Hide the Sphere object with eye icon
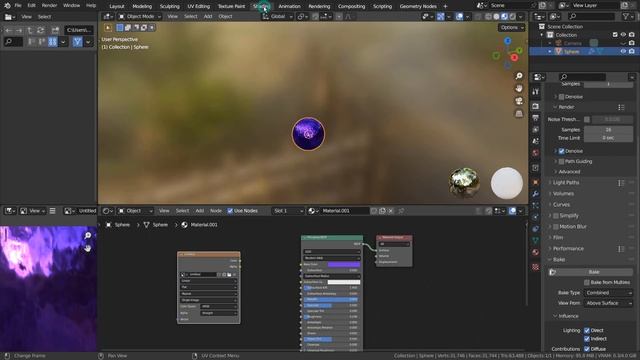 (x=623, y=51)
